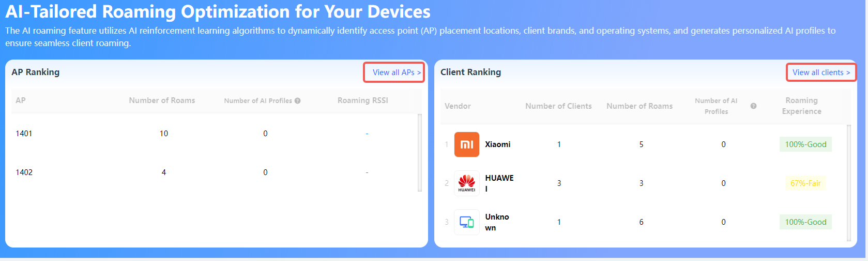Click the Xiaomi vendor name

click(x=497, y=144)
